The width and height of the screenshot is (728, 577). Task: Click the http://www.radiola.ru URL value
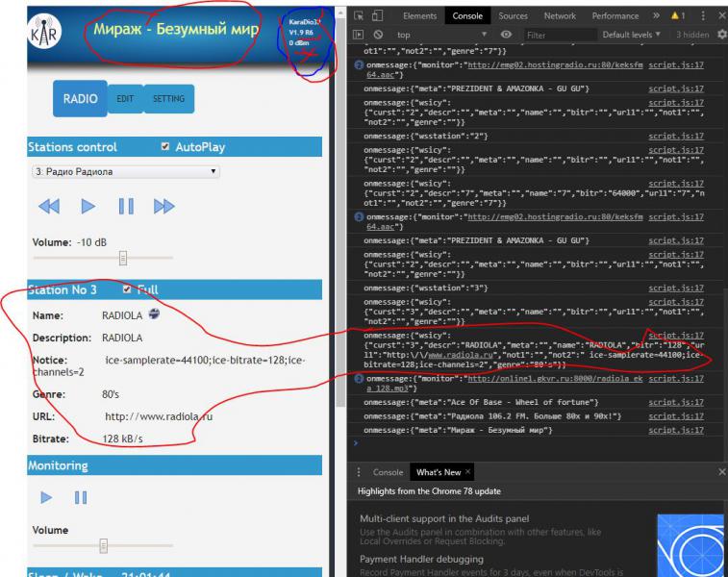point(159,416)
